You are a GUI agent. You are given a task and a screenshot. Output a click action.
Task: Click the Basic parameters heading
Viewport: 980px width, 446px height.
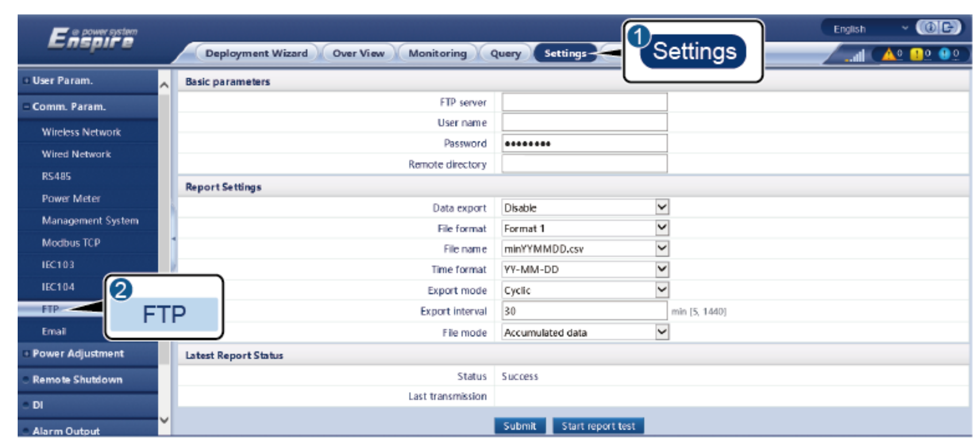[x=227, y=82]
